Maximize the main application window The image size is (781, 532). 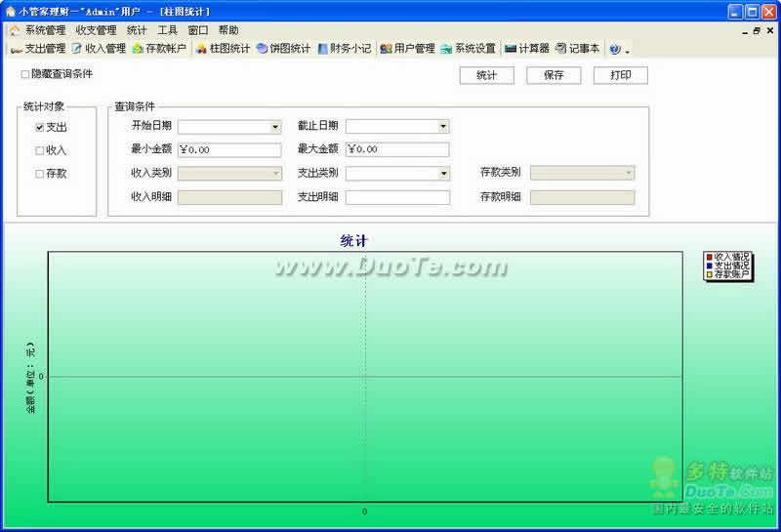coord(752,11)
